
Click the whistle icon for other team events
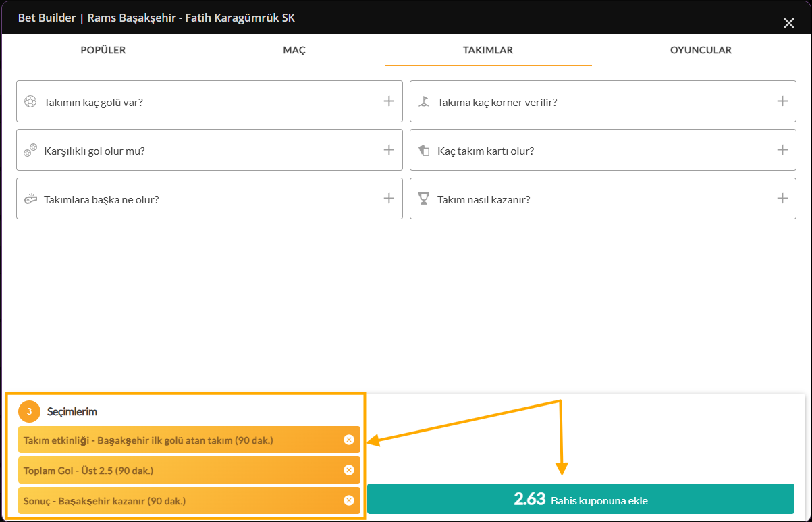[x=30, y=199]
